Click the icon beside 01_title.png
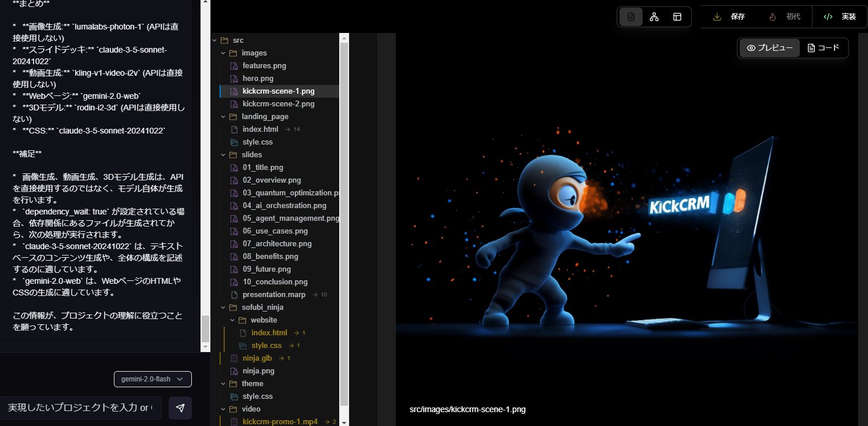 point(234,168)
